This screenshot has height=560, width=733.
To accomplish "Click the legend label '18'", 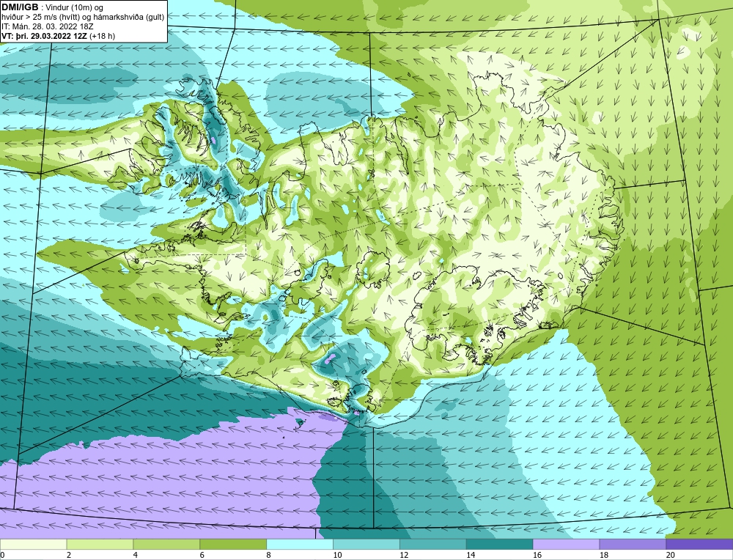I will point(603,555).
